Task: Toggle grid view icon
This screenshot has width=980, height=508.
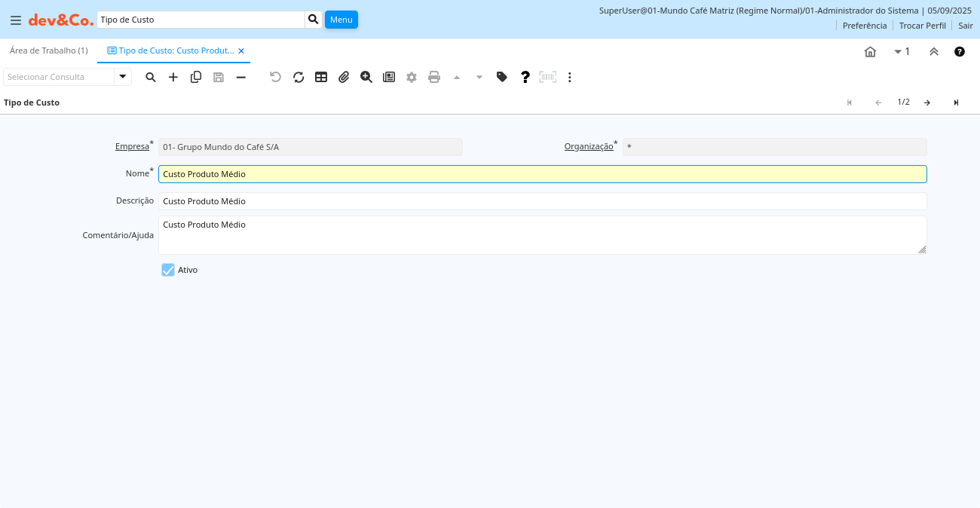Action: click(x=321, y=77)
